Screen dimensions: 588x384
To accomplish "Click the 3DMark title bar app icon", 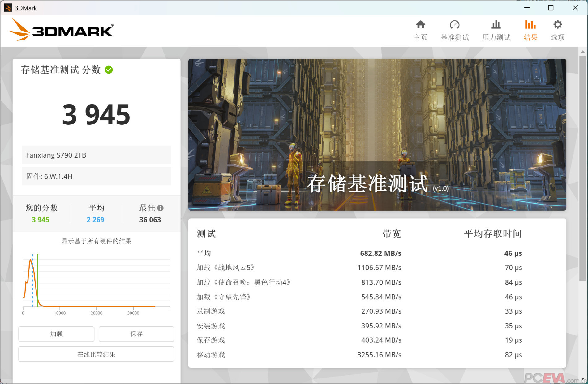I will pos(8,8).
